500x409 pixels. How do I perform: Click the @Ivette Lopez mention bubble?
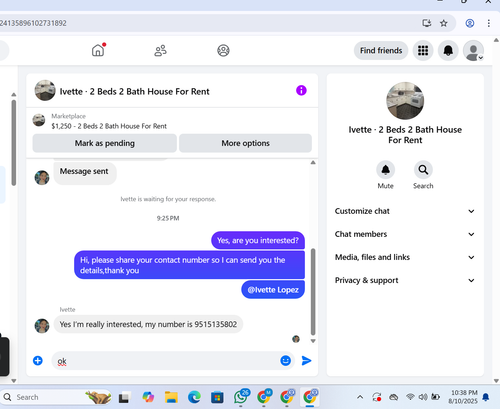pyautogui.click(x=273, y=290)
